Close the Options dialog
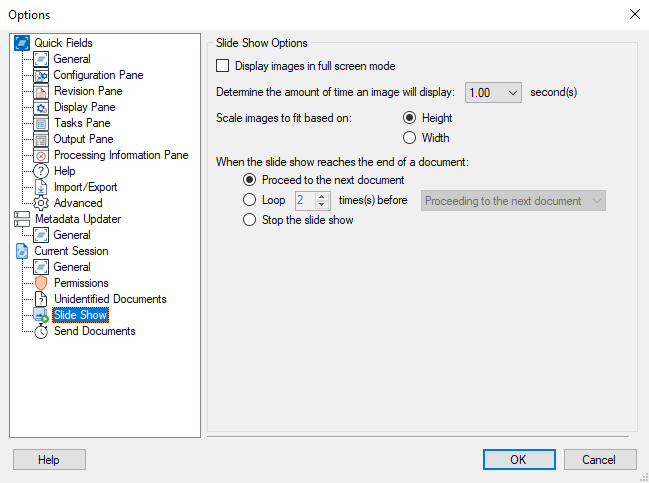 (x=635, y=14)
